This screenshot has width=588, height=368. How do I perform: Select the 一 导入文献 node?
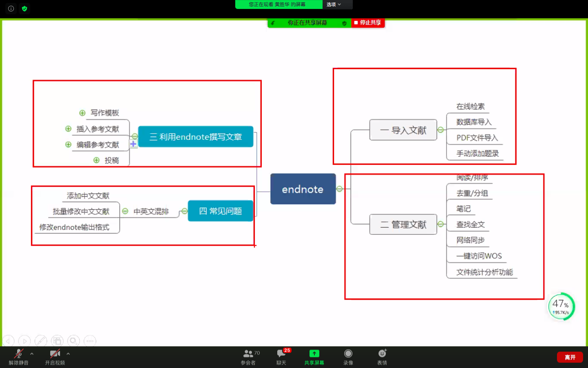(403, 130)
